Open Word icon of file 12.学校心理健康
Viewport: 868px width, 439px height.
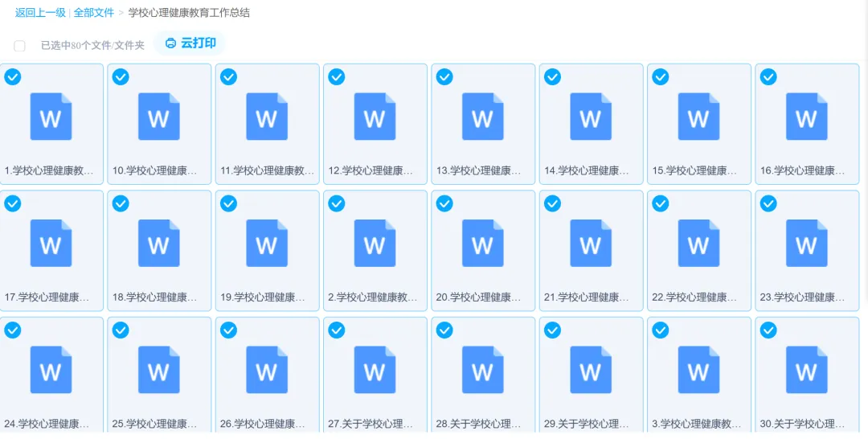375,117
